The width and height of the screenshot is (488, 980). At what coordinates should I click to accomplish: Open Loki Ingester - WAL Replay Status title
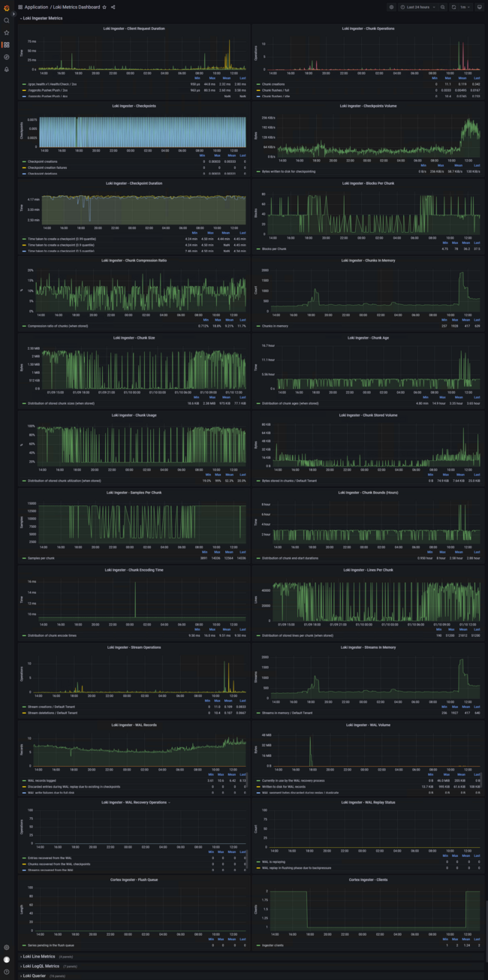point(368,802)
